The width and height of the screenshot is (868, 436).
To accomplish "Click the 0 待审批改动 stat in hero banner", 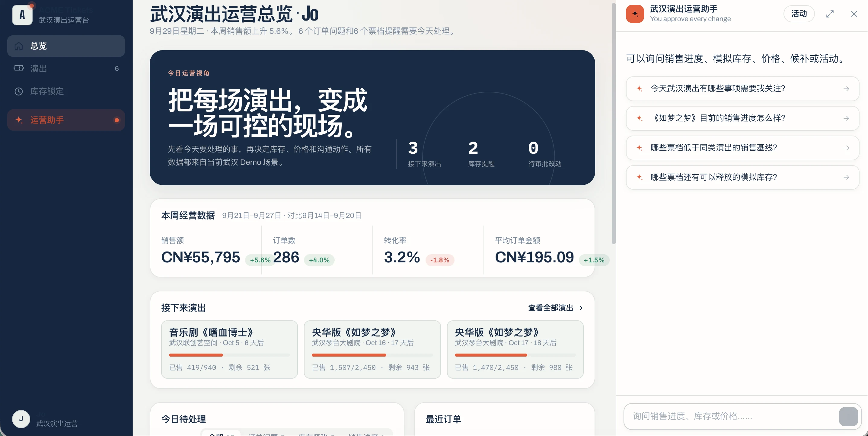I will (545, 154).
